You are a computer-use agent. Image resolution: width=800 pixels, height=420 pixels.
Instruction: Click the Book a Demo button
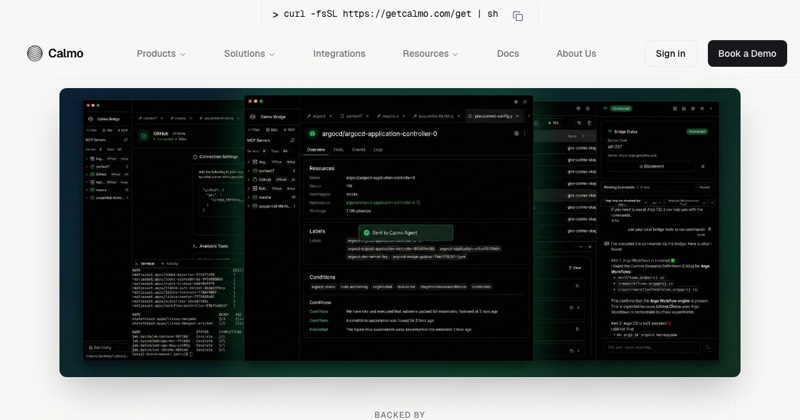[x=747, y=54]
